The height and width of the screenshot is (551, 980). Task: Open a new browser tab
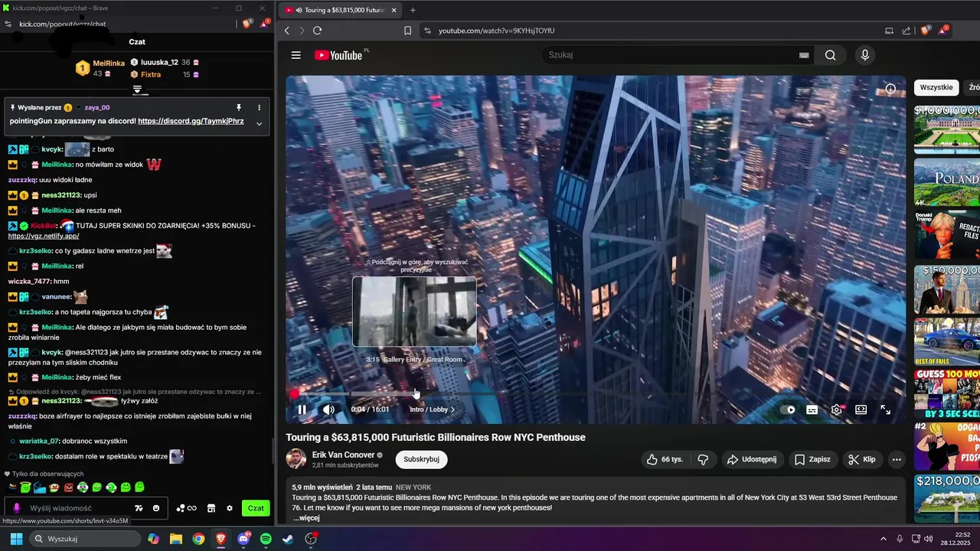click(x=413, y=10)
